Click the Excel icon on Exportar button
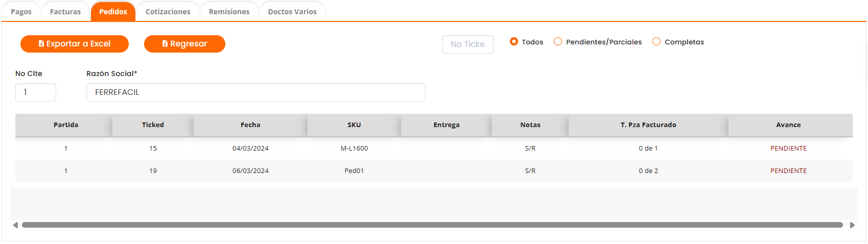 point(41,44)
